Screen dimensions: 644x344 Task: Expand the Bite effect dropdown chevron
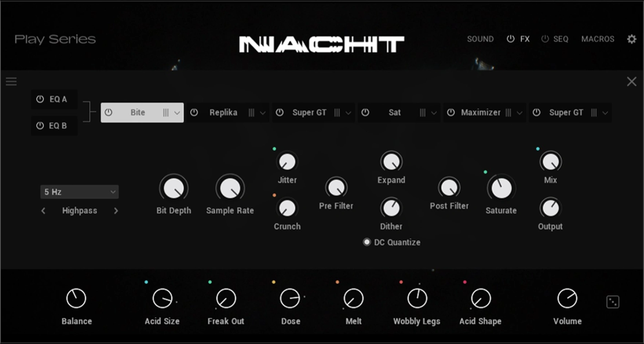tap(178, 112)
